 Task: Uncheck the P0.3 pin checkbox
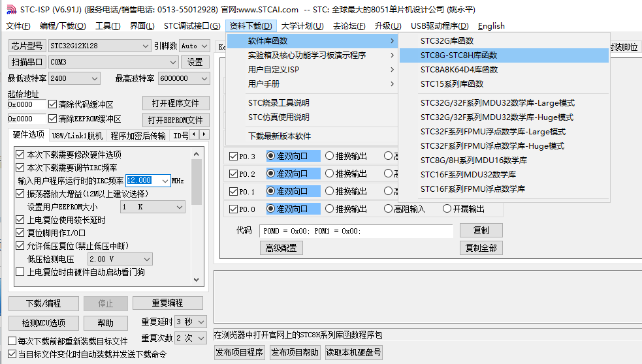coord(233,157)
